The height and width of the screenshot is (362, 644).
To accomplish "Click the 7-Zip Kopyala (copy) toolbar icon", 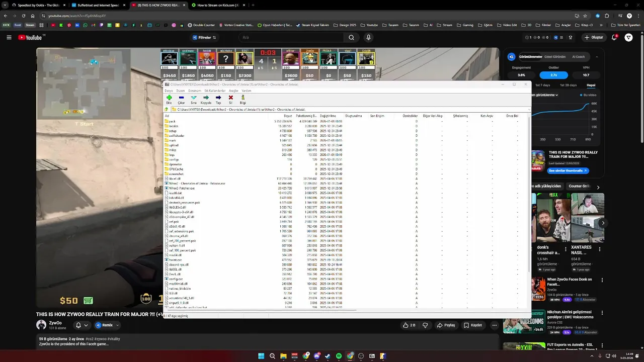I will click(206, 98).
